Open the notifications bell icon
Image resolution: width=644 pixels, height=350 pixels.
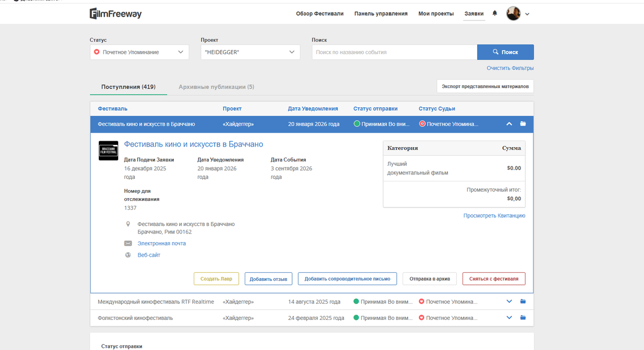(x=495, y=13)
